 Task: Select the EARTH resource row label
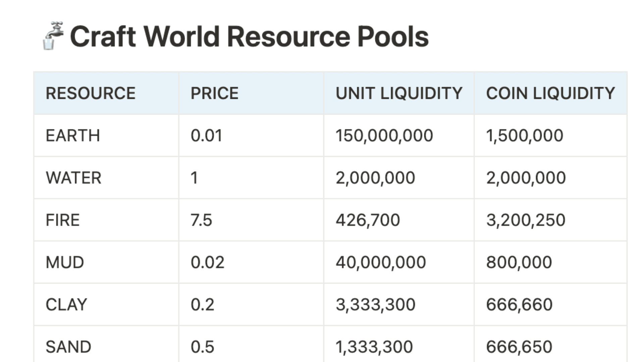point(72,135)
